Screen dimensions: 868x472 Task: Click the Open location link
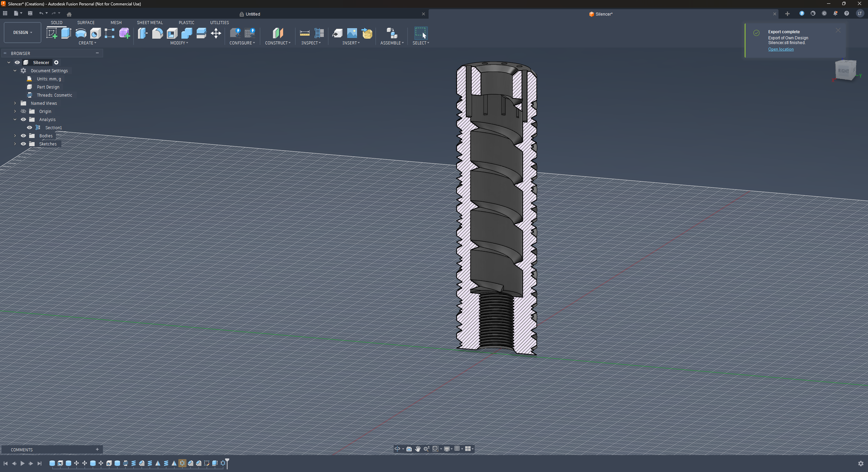[780, 49]
